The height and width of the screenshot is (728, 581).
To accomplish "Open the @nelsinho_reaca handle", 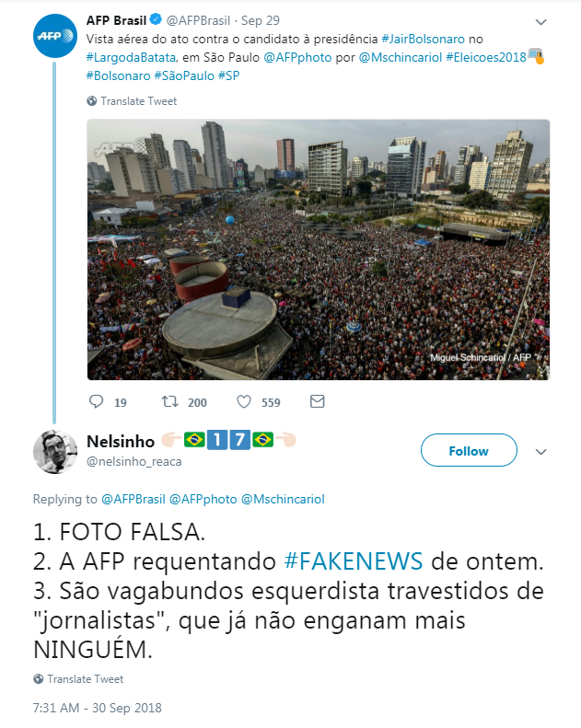I will click(134, 461).
